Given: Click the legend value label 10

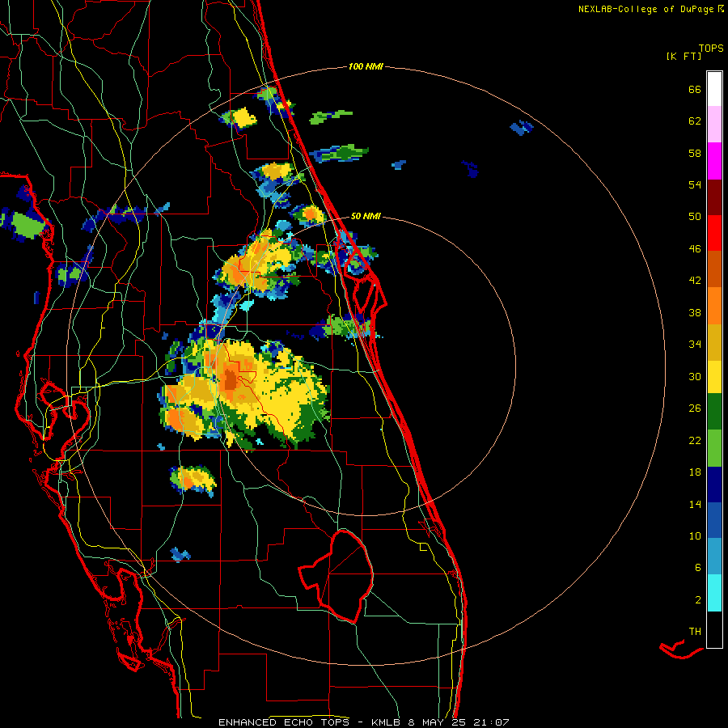Looking at the screenshot, I should [x=695, y=535].
